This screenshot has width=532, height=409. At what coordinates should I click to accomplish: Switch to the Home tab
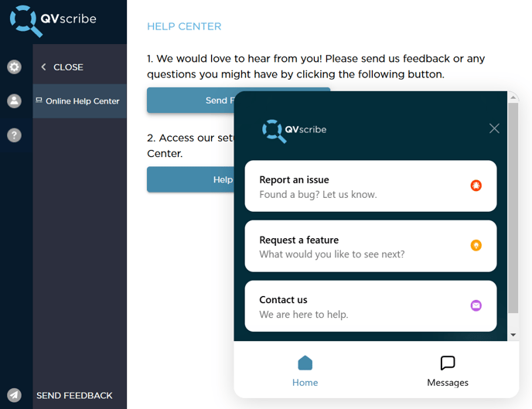[305, 371]
